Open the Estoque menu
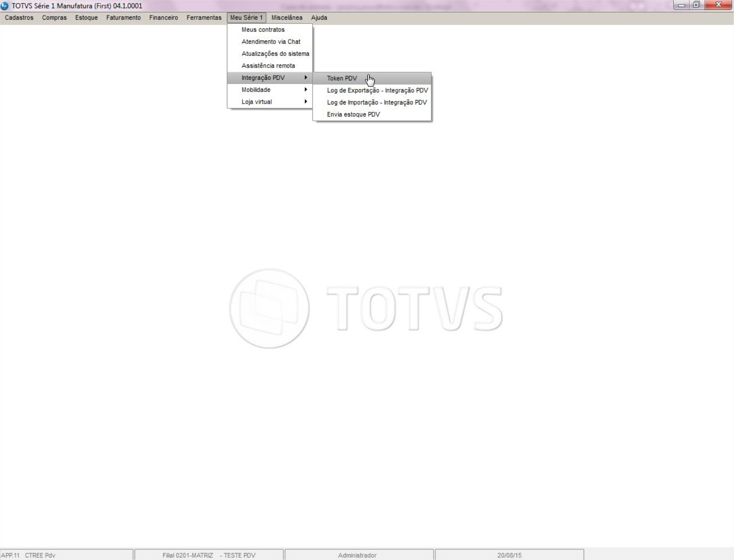Image resolution: width=734 pixels, height=560 pixels. pos(86,18)
